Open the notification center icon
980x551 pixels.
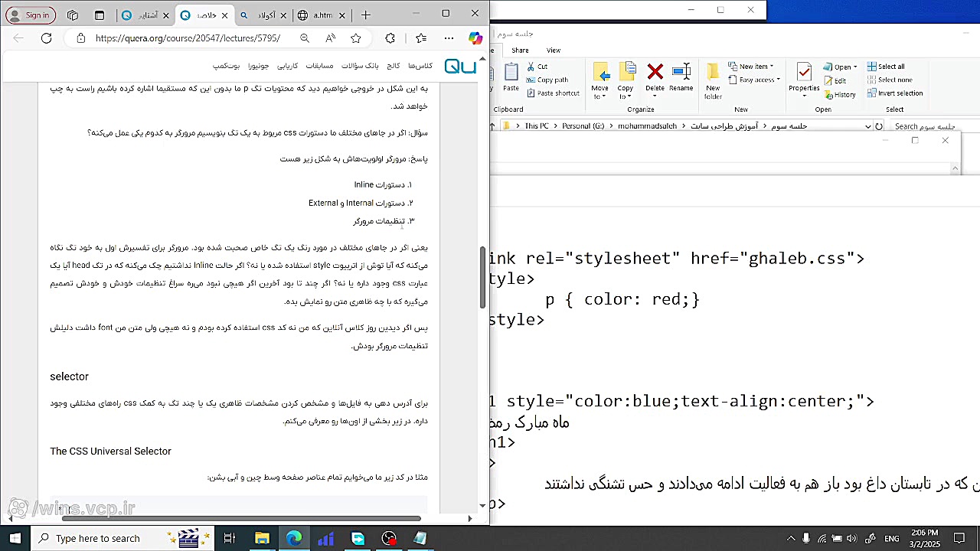pyautogui.click(x=959, y=538)
